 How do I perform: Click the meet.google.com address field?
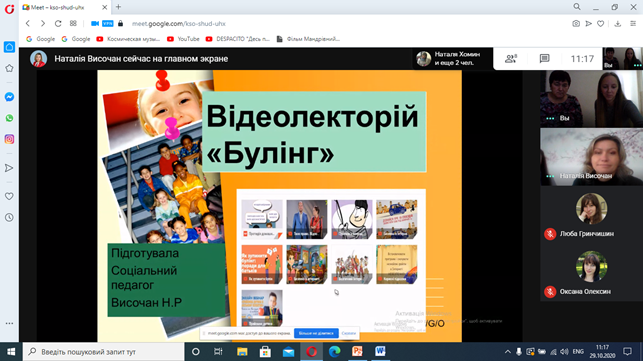tap(179, 24)
